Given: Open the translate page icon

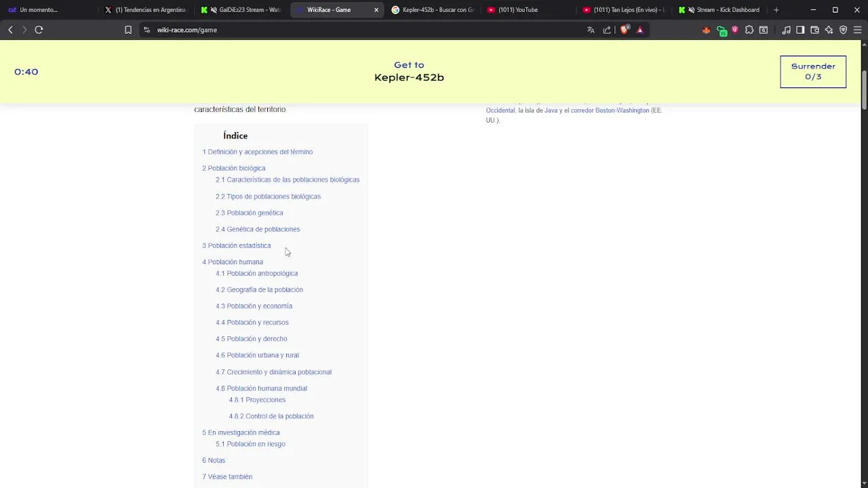Looking at the screenshot, I should click(x=591, y=30).
